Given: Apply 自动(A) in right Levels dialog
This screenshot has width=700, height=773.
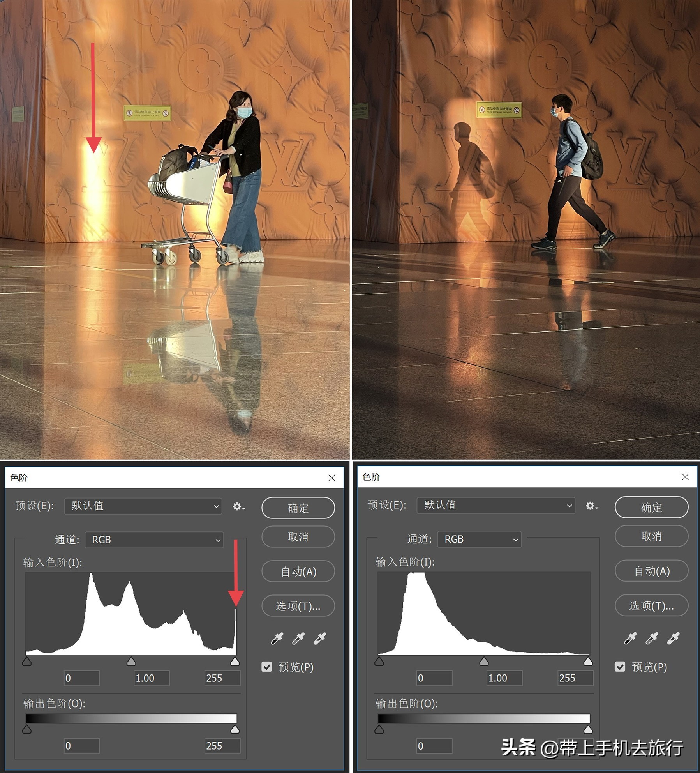Looking at the screenshot, I should click(x=652, y=571).
